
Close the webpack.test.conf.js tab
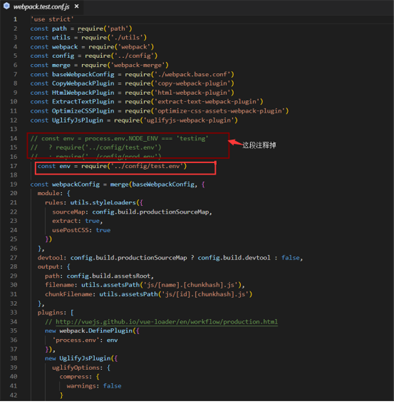point(77,6)
